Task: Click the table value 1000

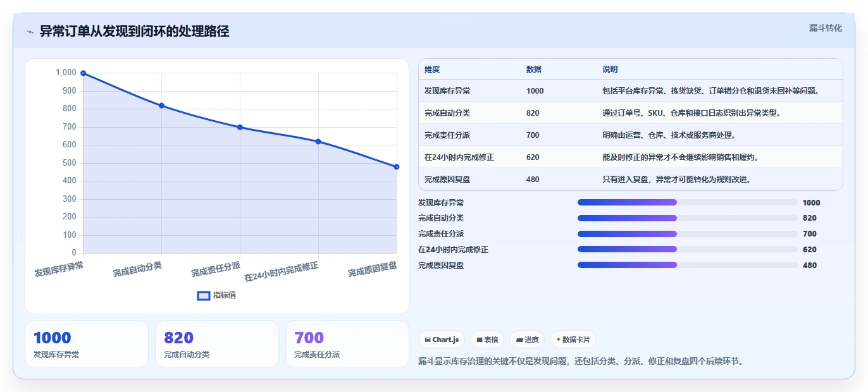Action: [x=535, y=91]
